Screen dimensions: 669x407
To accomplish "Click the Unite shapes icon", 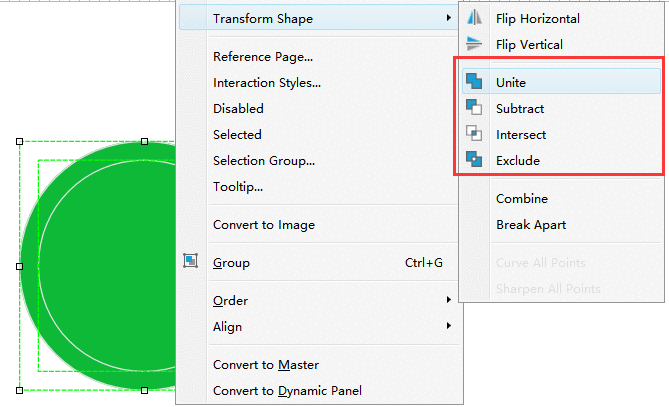I will [x=474, y=81].
